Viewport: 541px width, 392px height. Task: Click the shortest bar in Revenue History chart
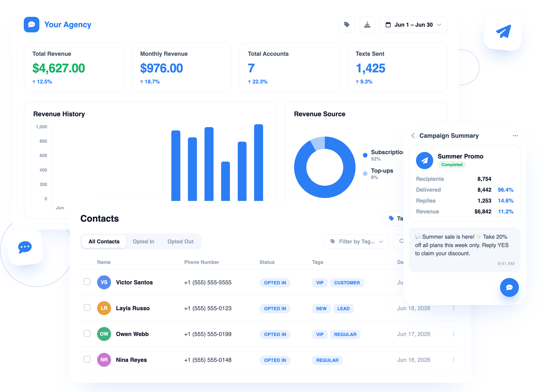225,181
